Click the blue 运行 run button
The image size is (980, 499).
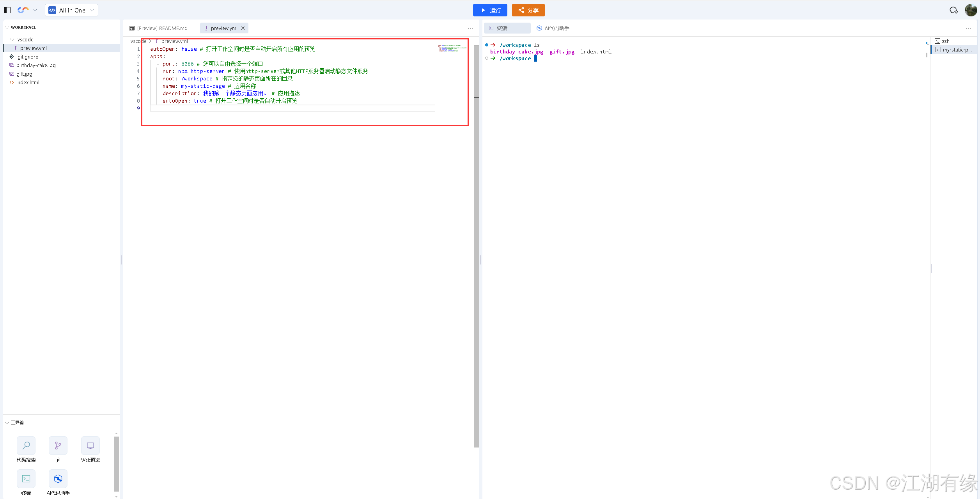coord(490,10)
